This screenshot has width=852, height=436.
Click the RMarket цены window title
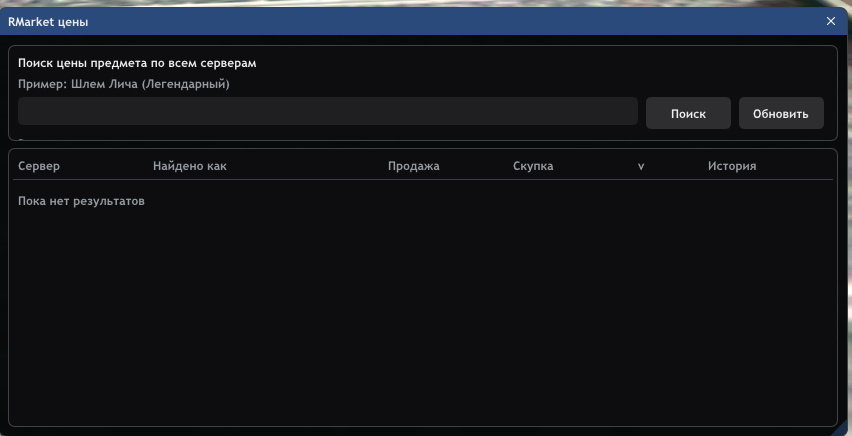pos(48,22)
